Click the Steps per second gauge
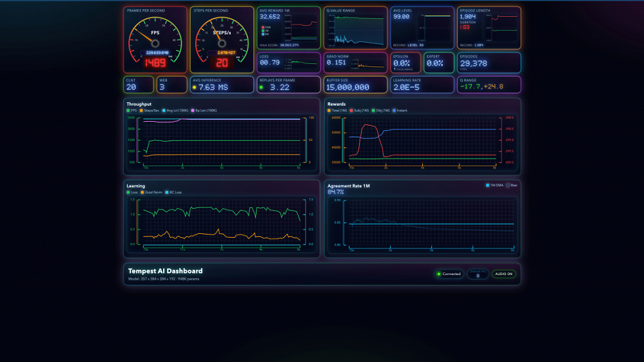 (222, 40)
